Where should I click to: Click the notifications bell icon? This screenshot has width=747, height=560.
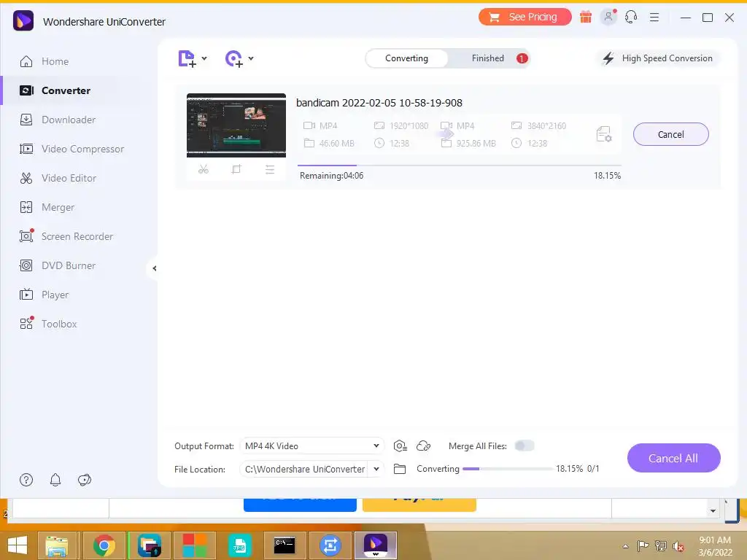[x=55, y=480]
